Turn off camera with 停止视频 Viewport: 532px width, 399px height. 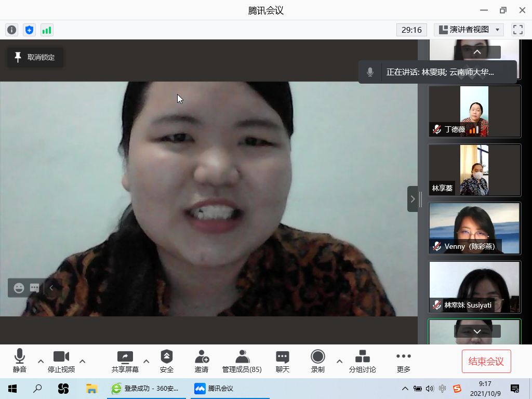click(x=61, y=361)
